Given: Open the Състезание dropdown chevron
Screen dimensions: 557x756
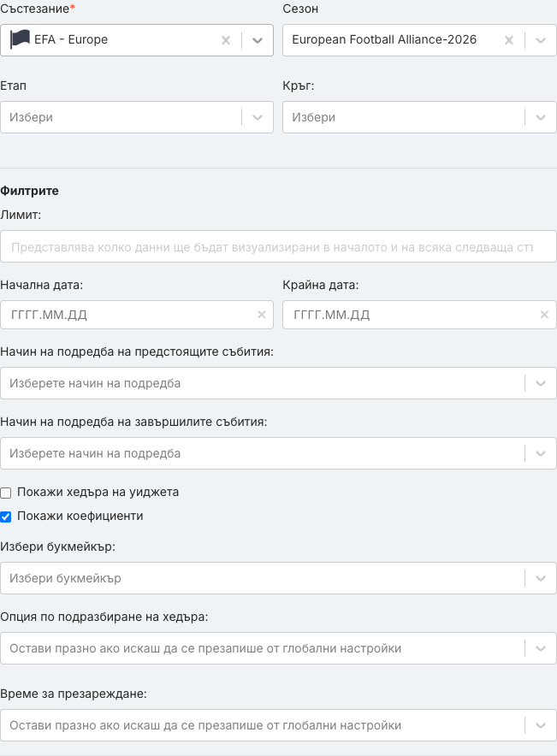Looking at the screenshot, I should click(258, 40).
